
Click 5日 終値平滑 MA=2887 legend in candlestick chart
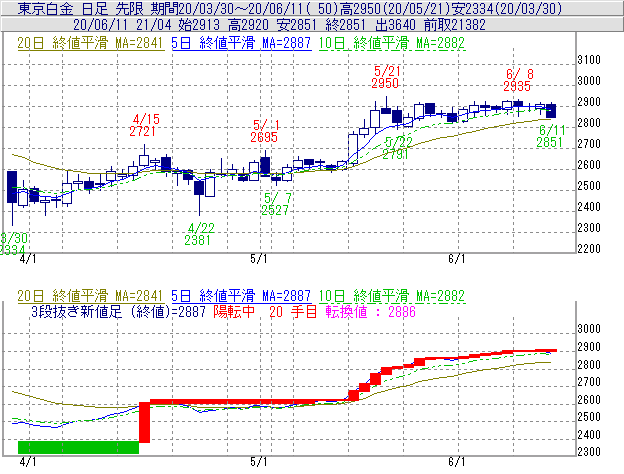point(241,43)
